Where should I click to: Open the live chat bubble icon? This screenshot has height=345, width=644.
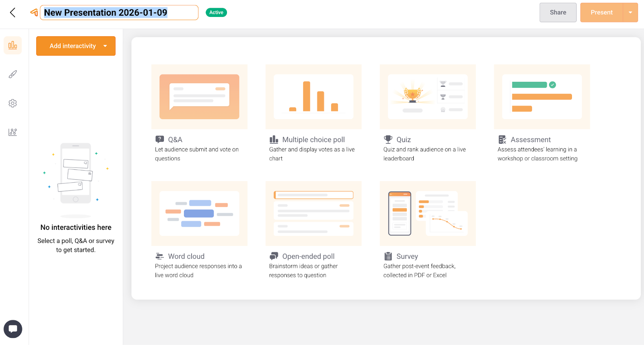tap(13, 329)
